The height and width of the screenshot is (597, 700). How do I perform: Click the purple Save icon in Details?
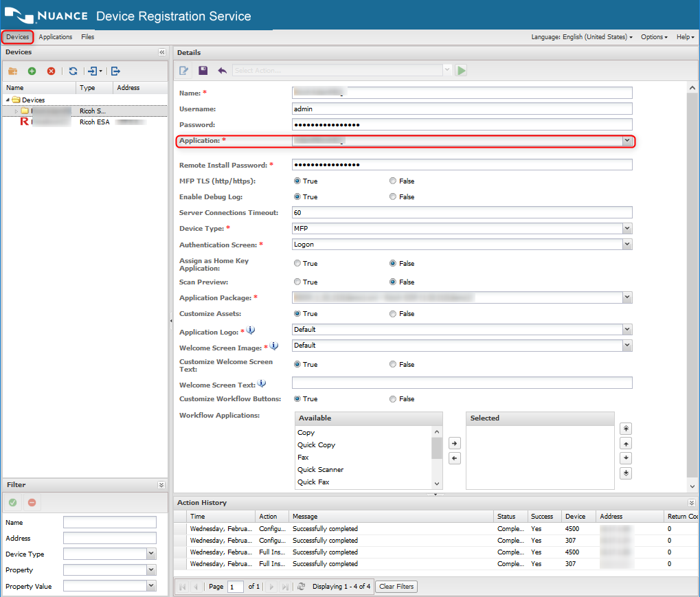[203, 70]
